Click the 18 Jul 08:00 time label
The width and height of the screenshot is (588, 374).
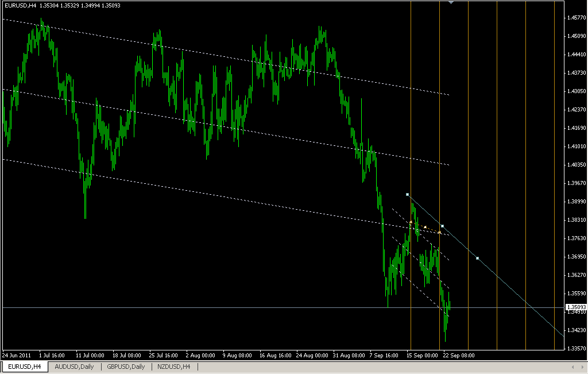[127, 355]
